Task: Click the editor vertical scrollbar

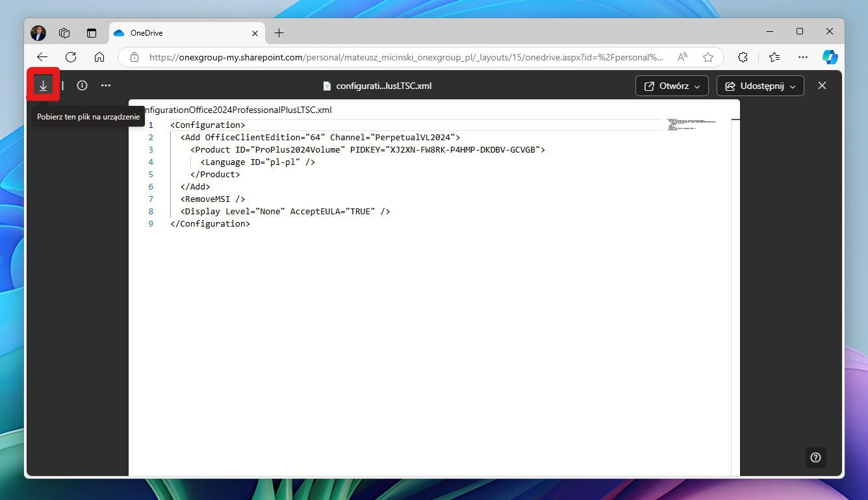Action: (735, 297)
